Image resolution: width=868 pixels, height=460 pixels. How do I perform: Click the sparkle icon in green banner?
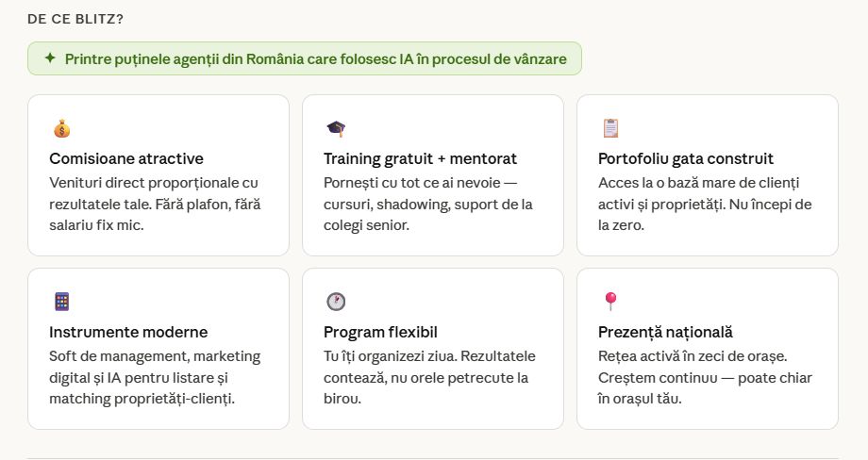pos(50,58)
